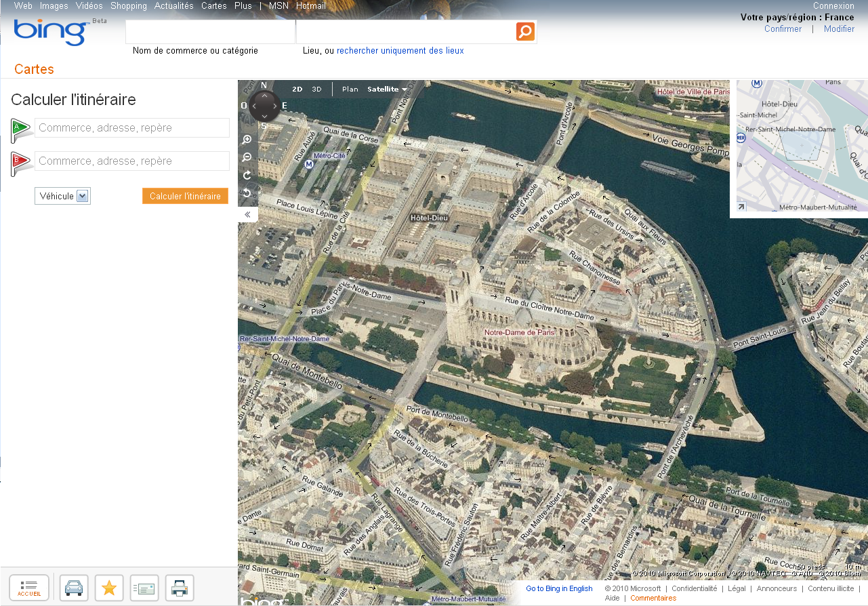Open the Web menu item

[x=23, y=5]
